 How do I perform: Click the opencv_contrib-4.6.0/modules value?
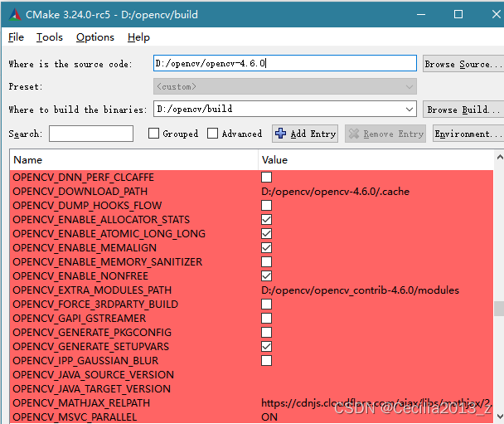click(360, 290)
